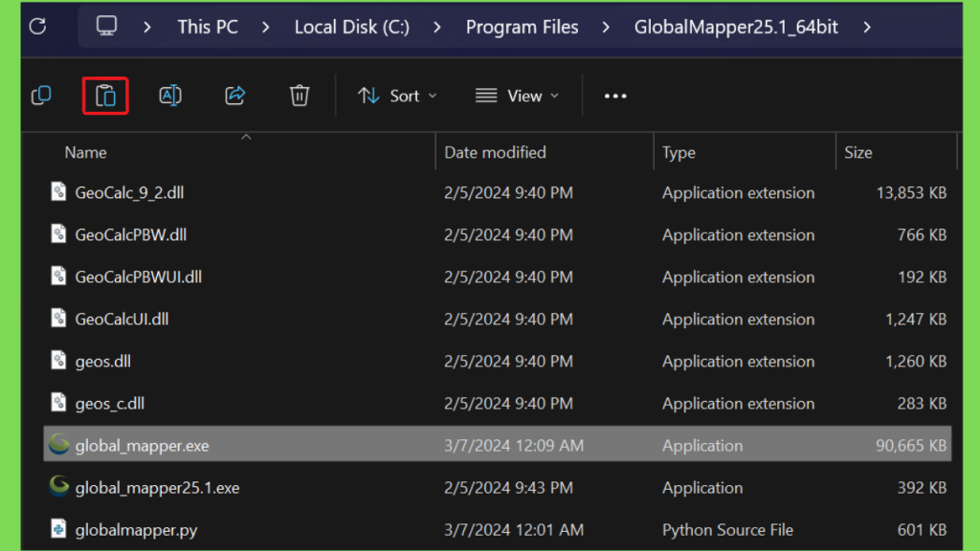
Task: Click the Refresh icon in address bar
Action: pos(37,27)
